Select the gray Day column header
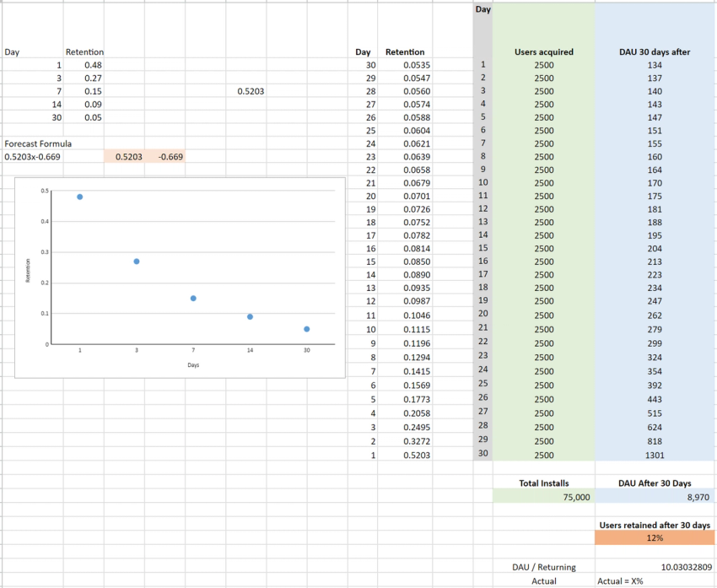 [x=482, y=9]
